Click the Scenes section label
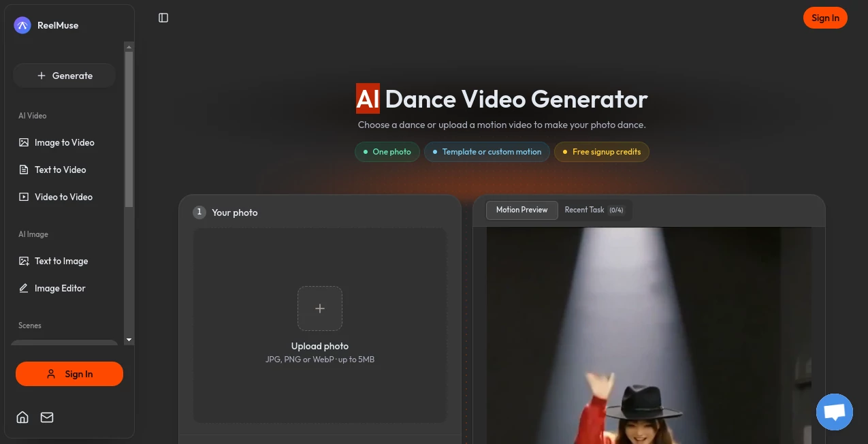Image resolution: width=868 pixels, height=444 pixels. click(30, 326)
